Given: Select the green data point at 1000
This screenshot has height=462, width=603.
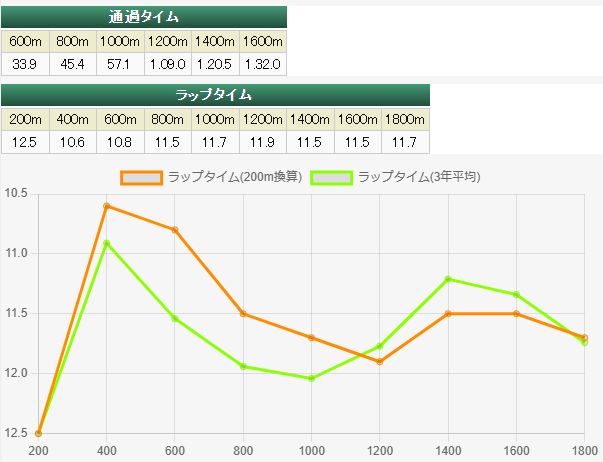Looking at the screenshot, I should [x=312, y=378].
